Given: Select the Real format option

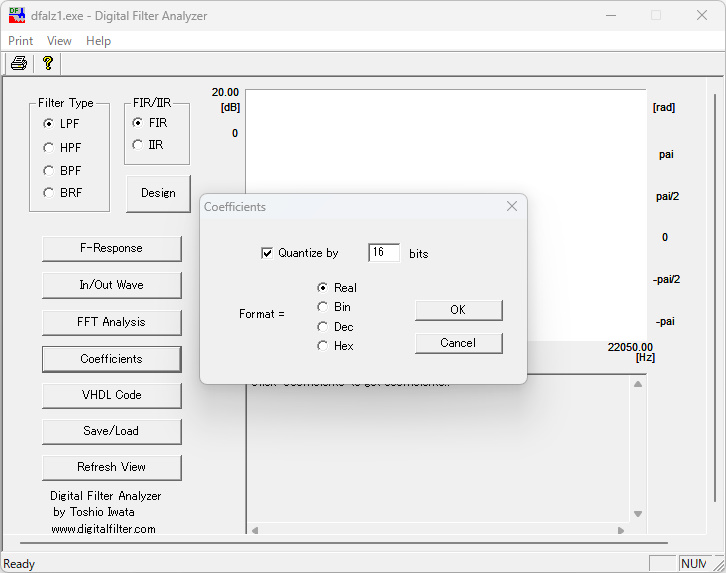Looking at the screenshot, I should pyautogui.click(x=322, y=288).
